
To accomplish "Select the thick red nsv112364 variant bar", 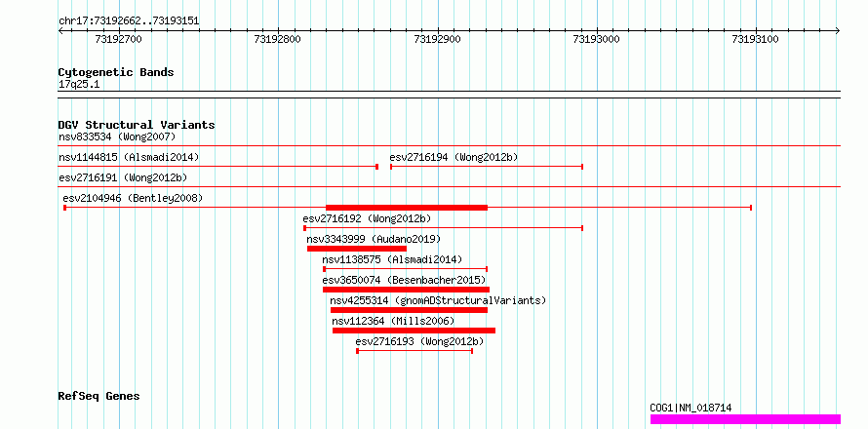I will click(x=414, y=331).
